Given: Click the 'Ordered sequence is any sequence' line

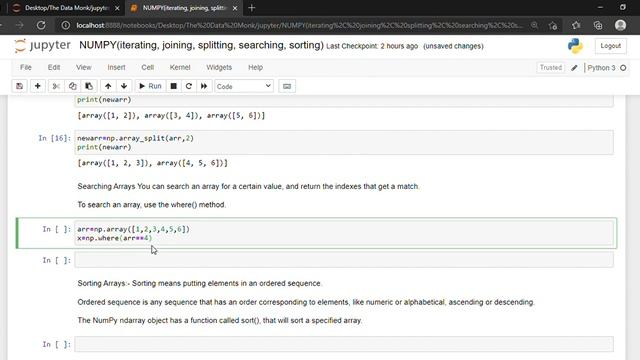Looking at the screenshot, I should pos(306,302).
